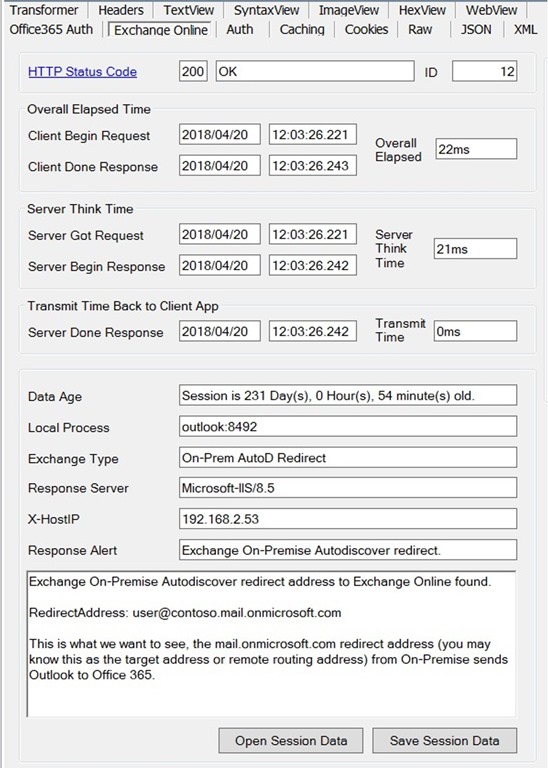Click the Overall Elapsed 22ms field
548x768 pixels.
click(x=476, y=149)
